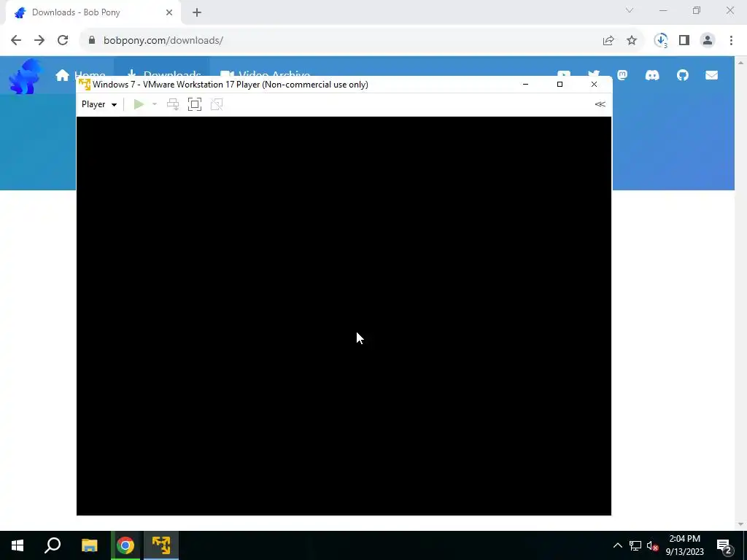747x560 pixels.
Task: Open the Chrome downloads indicator
Action: click(661, 41)
